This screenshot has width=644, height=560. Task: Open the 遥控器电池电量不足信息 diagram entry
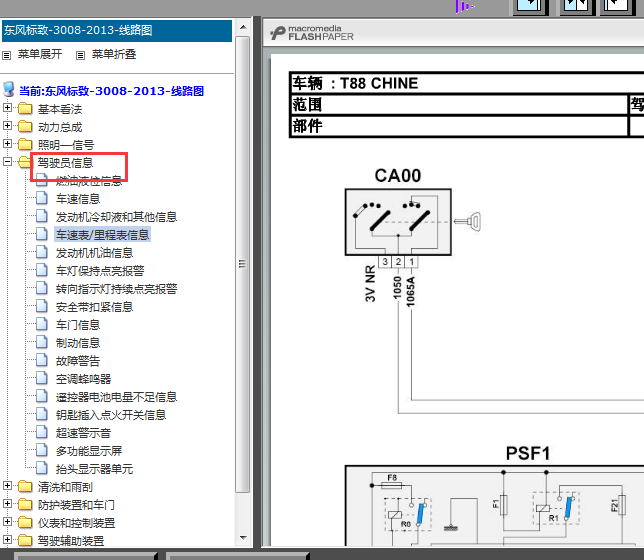tap(116, 397)
